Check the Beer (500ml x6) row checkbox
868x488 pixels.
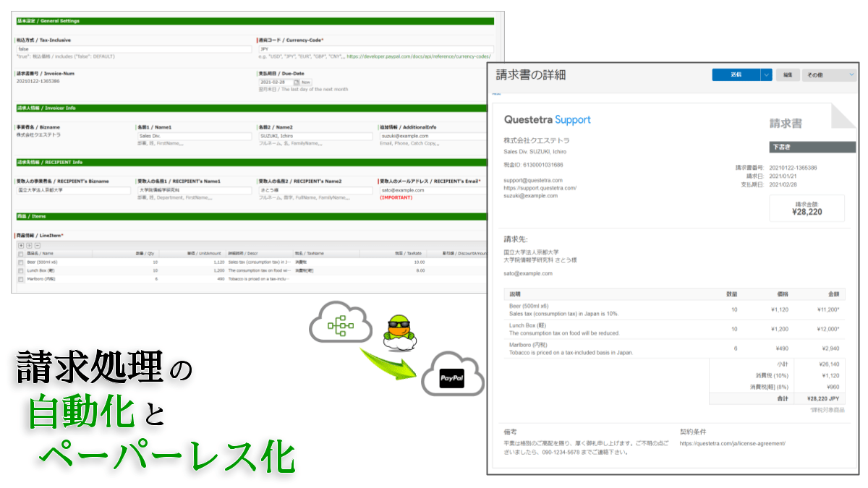(x=20, y=262)
